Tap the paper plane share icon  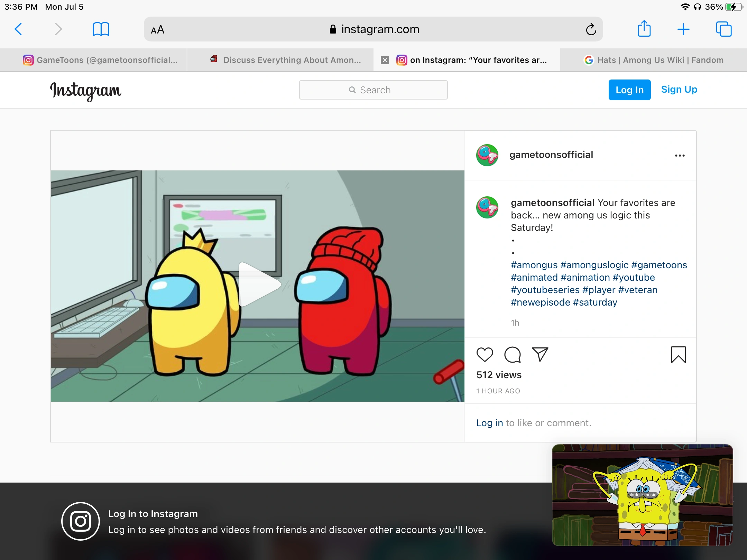tap(540, 355)
